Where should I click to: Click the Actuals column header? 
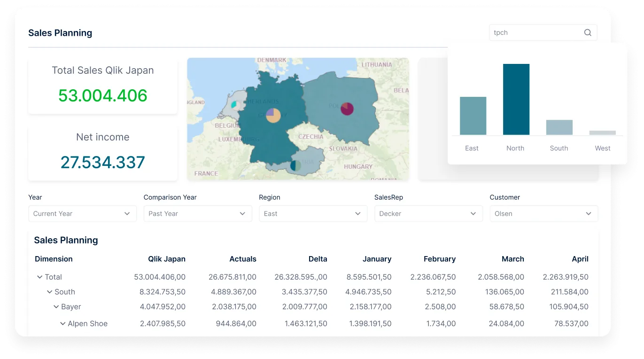pyautogui.click(x=243, y=259)
